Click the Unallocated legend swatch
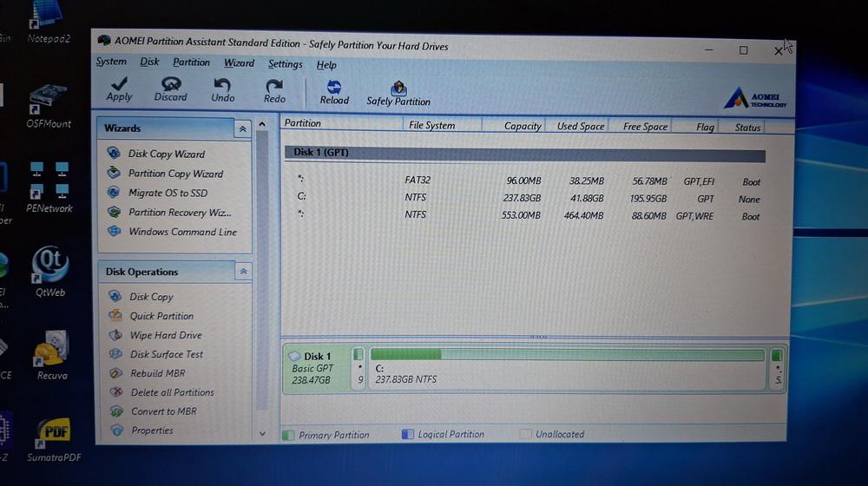 [525, 434]
